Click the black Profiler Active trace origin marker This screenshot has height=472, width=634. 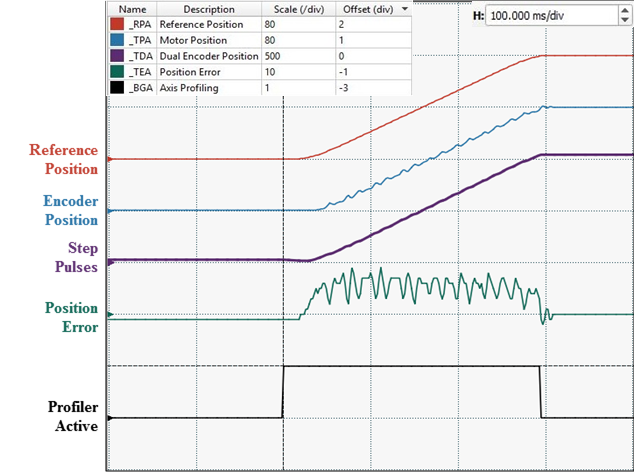coord(109,418)
